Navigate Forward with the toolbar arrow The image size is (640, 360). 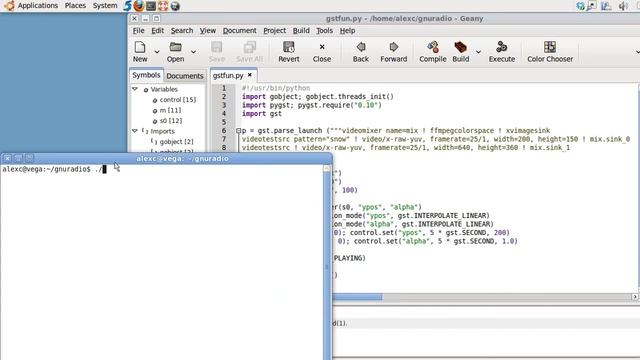[393, 47]
